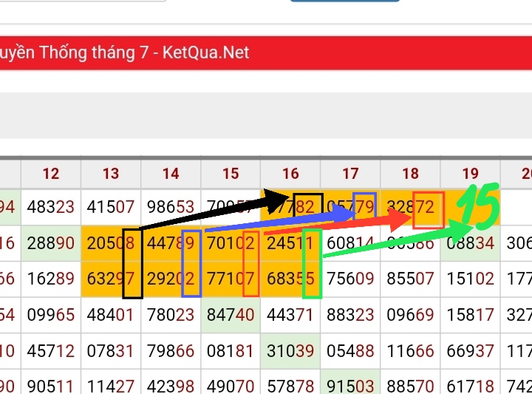
Task: Select result 60814 under day 17
Action: (x=350, y=243)
